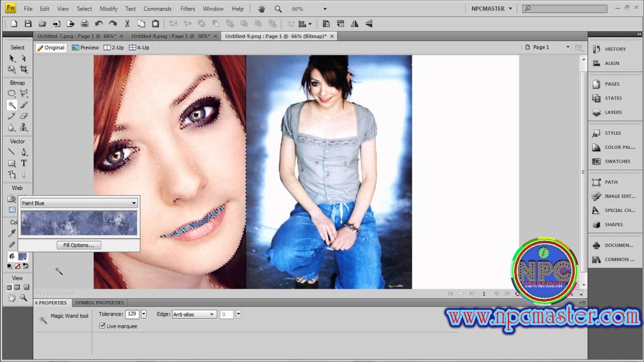Switch to Original view mode
Image resolution: width=644 pixels, height=362 pixels.
point(50,48)
